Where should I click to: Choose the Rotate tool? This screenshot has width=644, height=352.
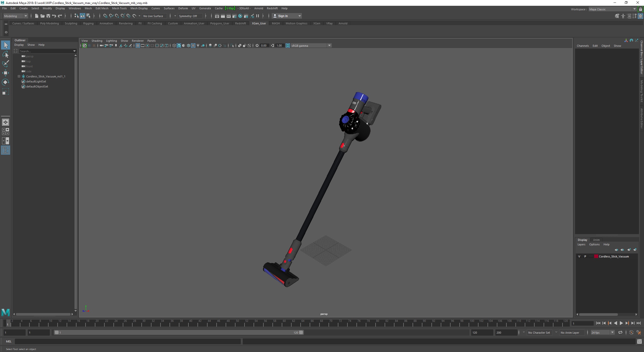tap(6, 82)
